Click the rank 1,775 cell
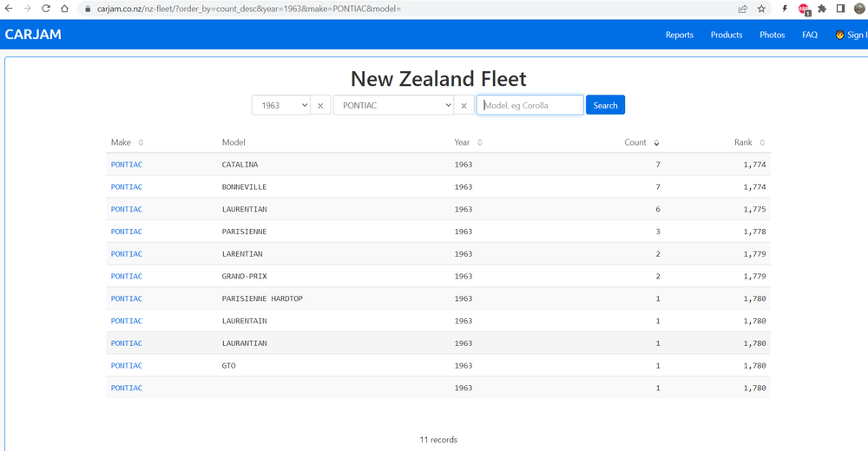 [754, 209]
